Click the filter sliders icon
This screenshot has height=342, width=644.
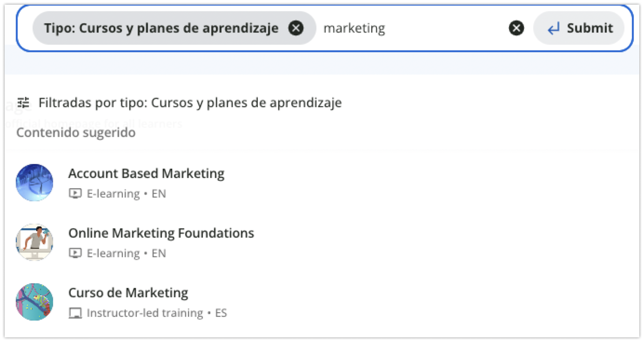coord(23,103)
